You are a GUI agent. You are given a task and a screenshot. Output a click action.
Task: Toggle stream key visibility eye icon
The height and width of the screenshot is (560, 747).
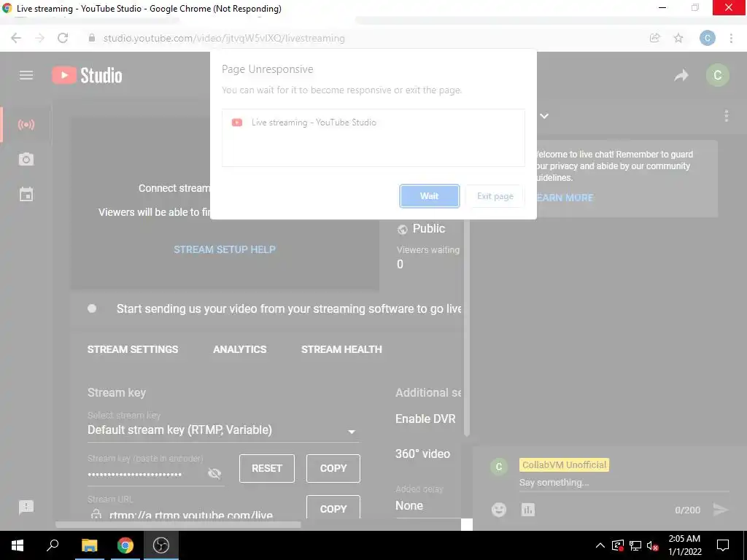(x=214, y=473)
